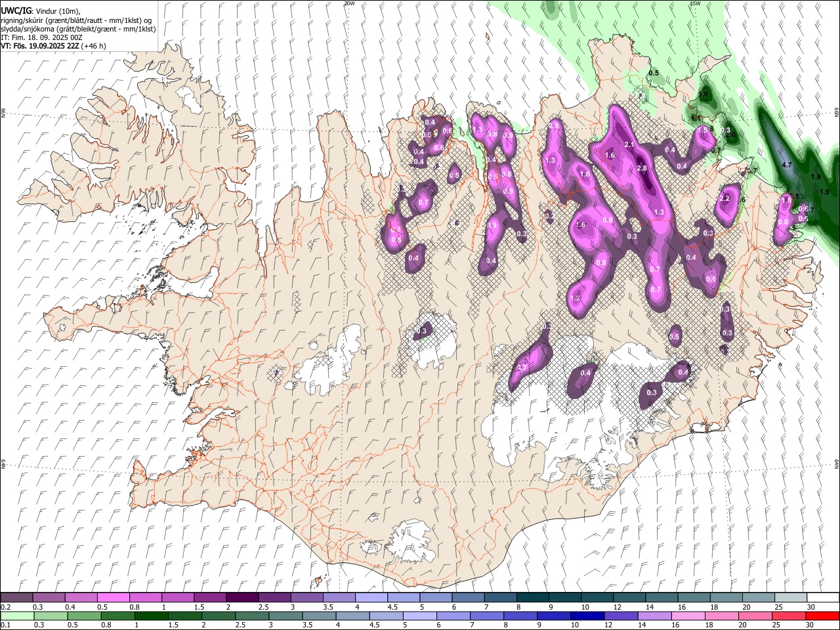Pick the bright pink 0.5–0.8 snow legend swatch
The height and width of the screenshot is (630, 840).
click(114, 597)
